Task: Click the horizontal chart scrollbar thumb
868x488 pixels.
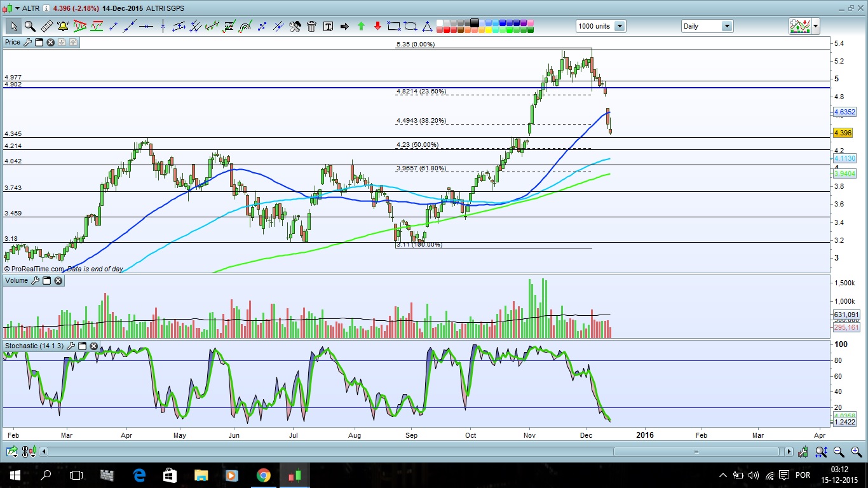Action: pos(696,452)
